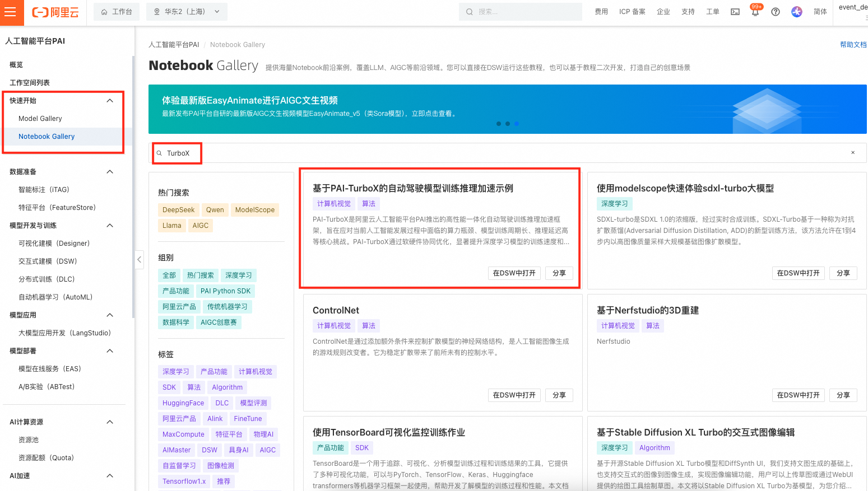Filter by the MaxCompute tag
The height and width of the screenshot is (491, 868).
[x=183, y=434]
